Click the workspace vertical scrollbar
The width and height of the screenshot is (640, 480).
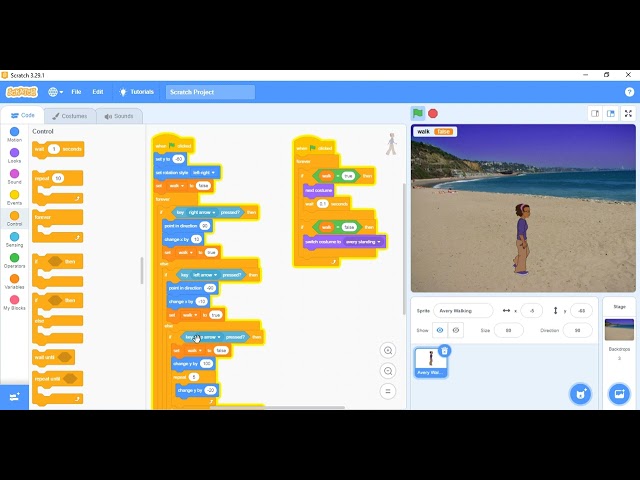(x=404, y=249)
